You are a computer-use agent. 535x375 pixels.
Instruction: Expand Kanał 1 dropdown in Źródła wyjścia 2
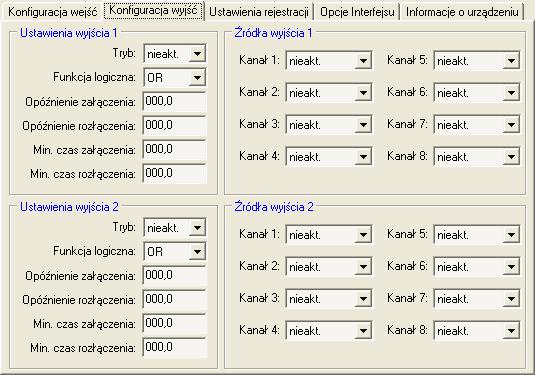tap(329, 234)
